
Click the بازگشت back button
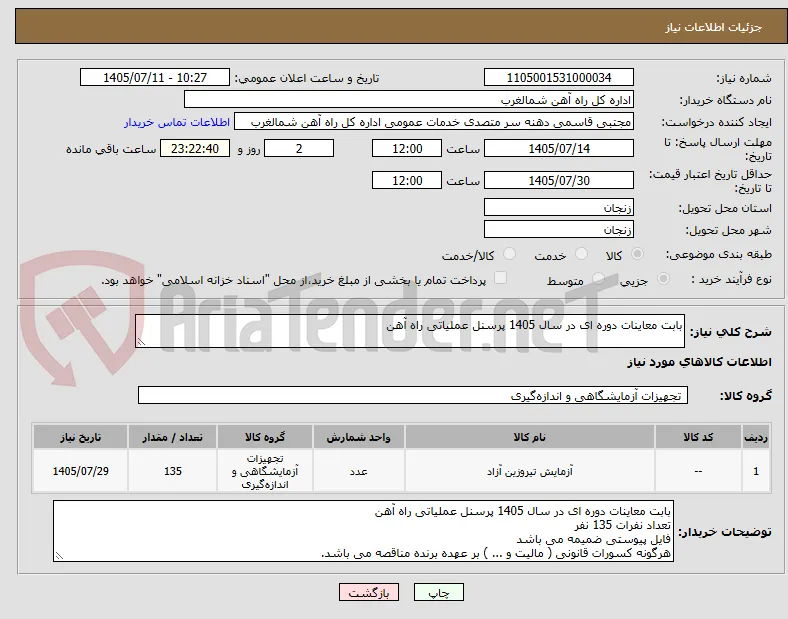(x=369, y=592)
